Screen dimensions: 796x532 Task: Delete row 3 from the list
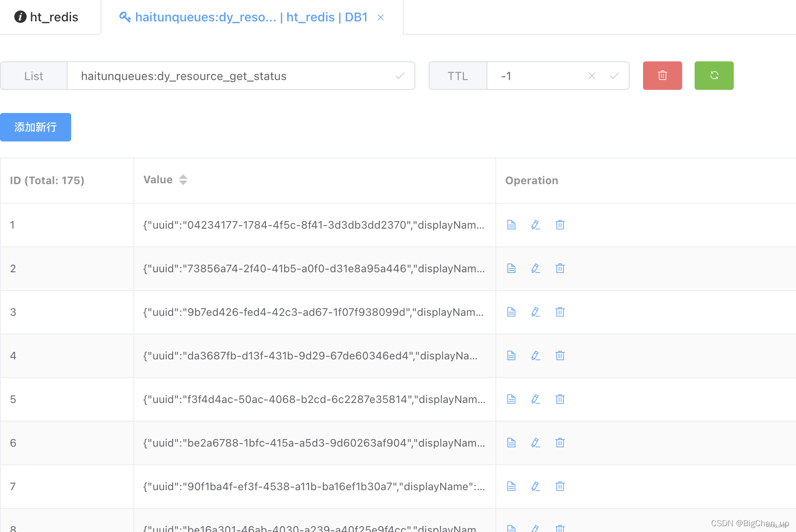coord(560,312)
